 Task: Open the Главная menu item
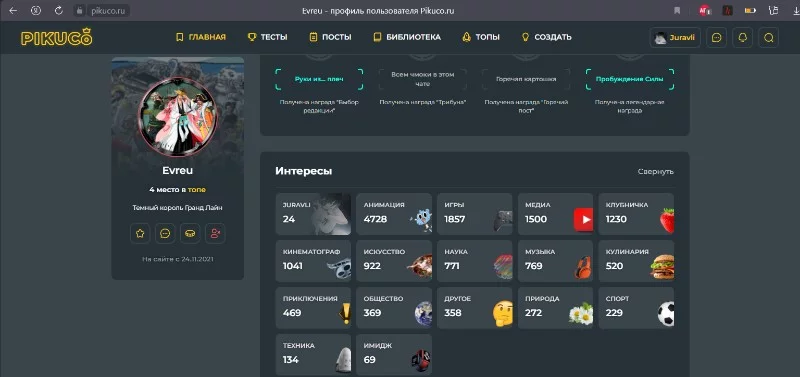tap(201, 37)
